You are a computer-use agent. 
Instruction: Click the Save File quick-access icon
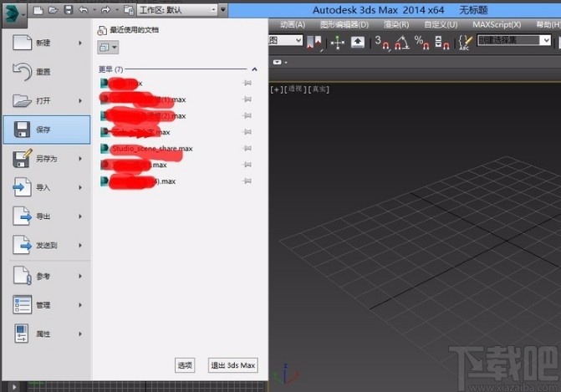point(68,10)
